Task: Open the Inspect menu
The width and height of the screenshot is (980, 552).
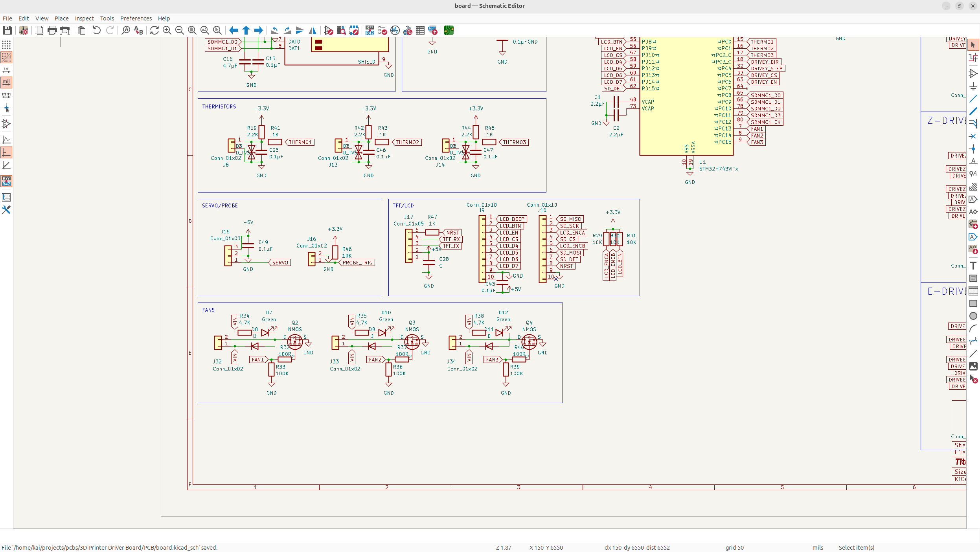Action: pos(84,18)
